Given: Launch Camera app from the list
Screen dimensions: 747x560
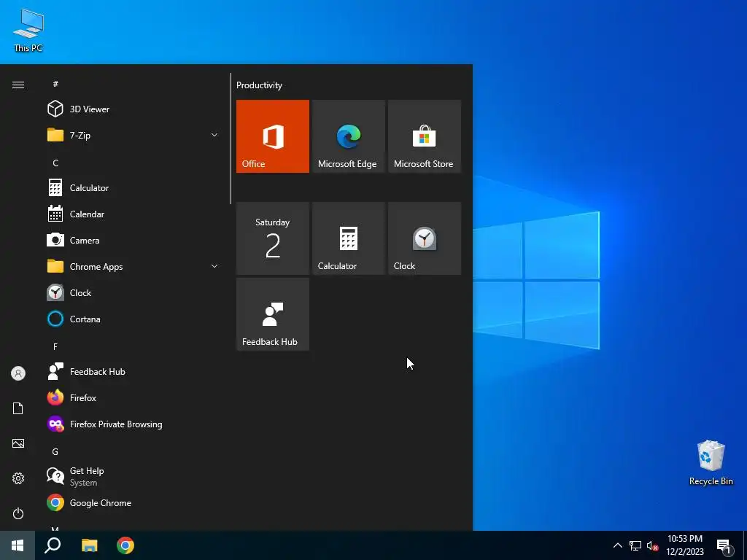Looking at the screenshot, I should (133, 241).
